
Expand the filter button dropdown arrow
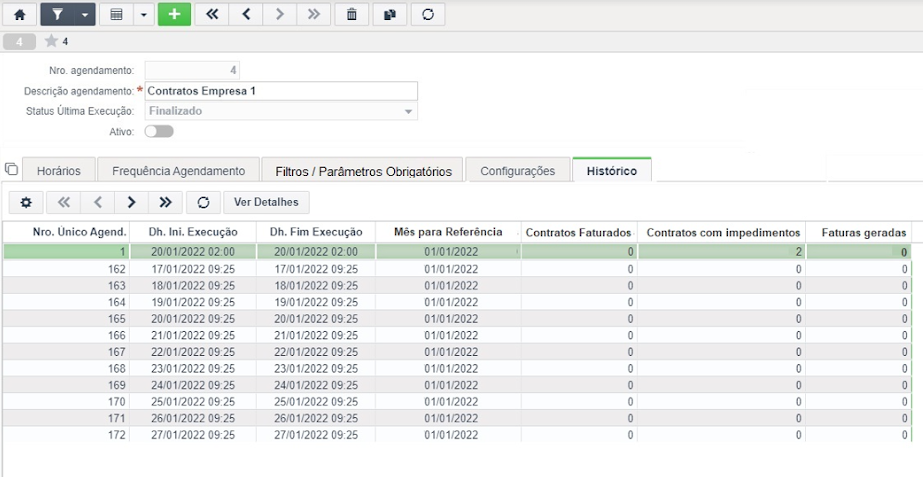(85, 15)
